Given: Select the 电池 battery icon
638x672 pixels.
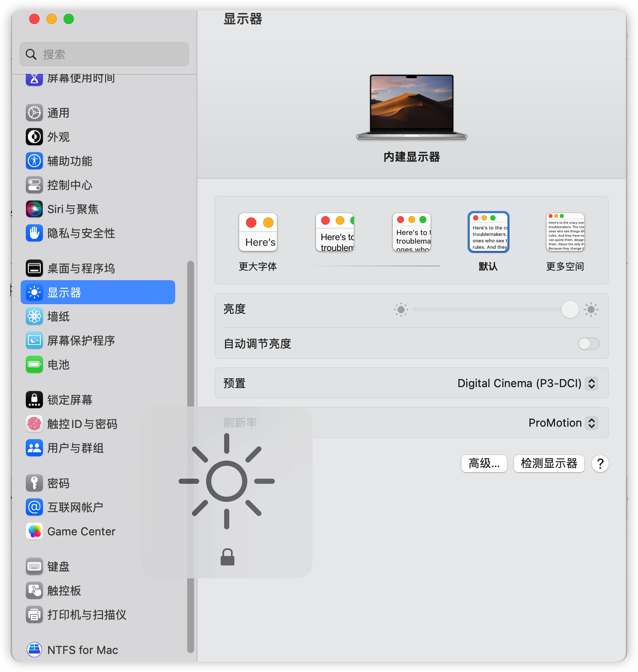Looking at the screenshot, I should click(34, 365).
